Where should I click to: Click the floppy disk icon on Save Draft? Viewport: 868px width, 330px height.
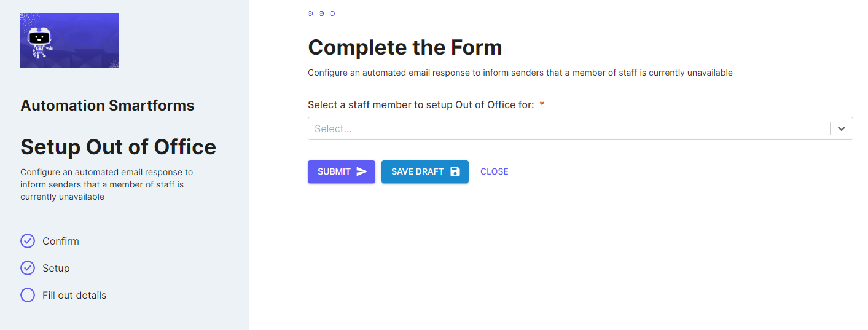(455, 171)
